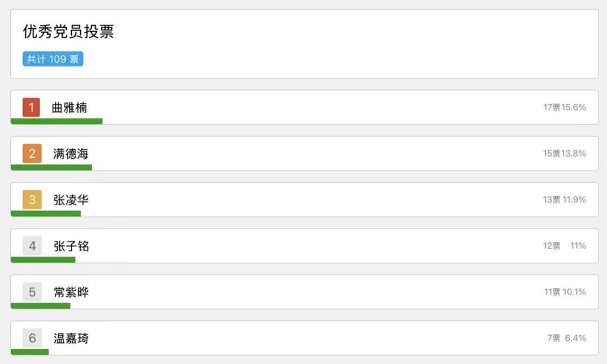Image resolution: width=607 pixels, height=364 pixels.
Task: Click the yellow rank 3 badge
Action: tap(32, 200)
